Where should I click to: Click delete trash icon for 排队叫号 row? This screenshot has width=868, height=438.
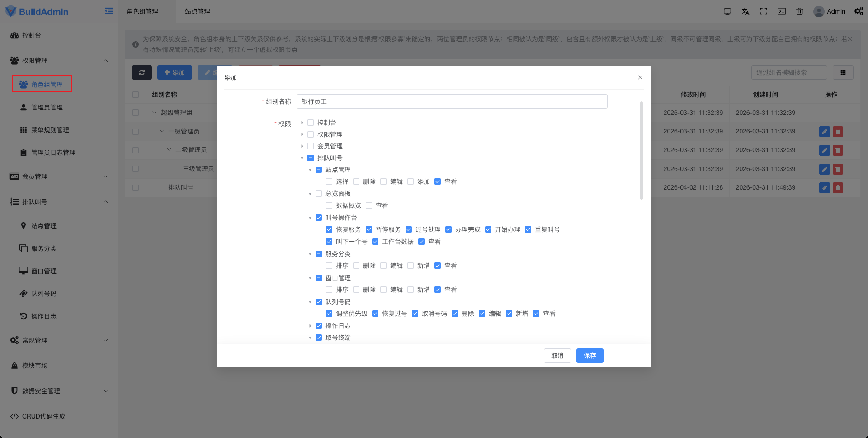pos(838,188)
